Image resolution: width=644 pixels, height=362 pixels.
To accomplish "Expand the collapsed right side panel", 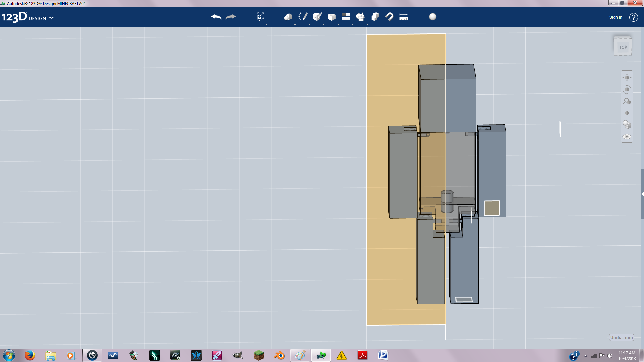I will (642, 194).
